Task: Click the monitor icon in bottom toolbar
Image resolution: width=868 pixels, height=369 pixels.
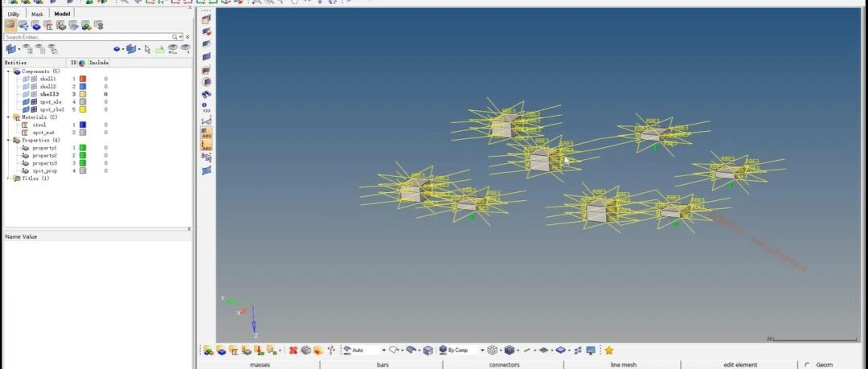Action: click(x=591, y=351)
